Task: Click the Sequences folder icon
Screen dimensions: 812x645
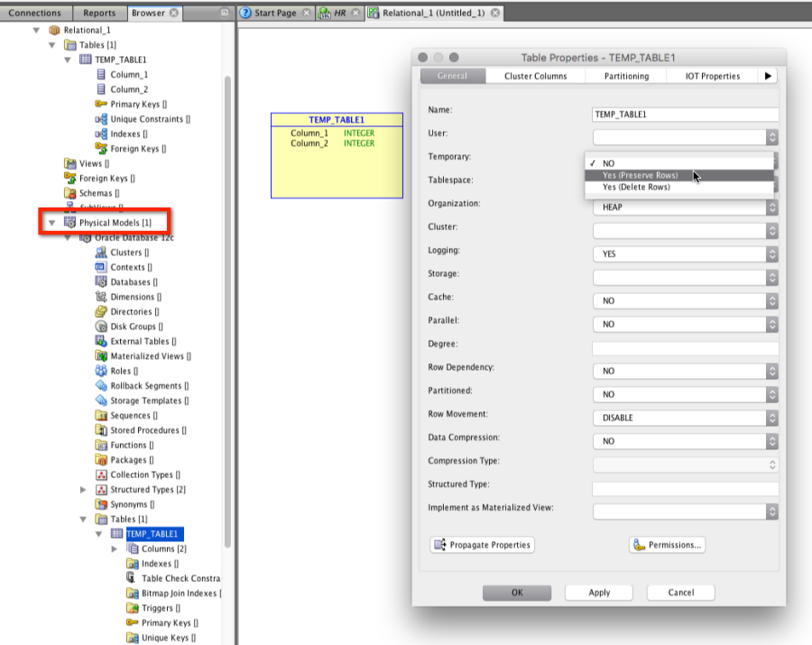Action: point(101,416)
